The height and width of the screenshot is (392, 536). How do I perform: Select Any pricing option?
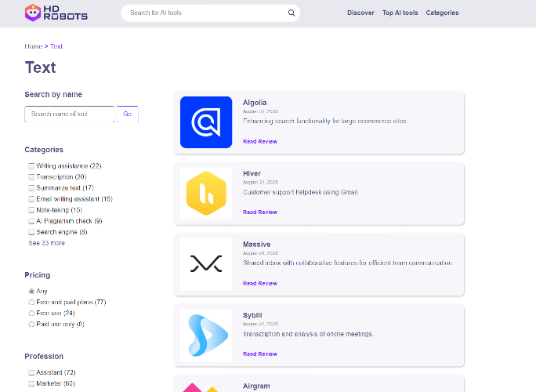point(31,291)
